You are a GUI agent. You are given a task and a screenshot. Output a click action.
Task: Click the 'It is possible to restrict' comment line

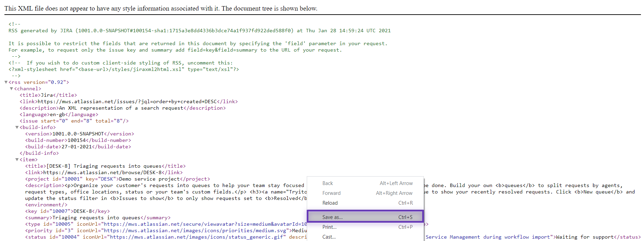[198, 43]
